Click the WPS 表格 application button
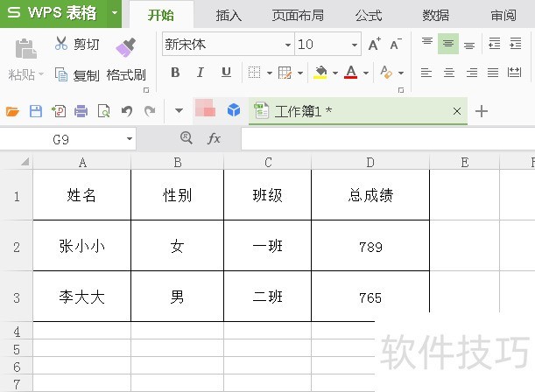The height and width of the screenshot is (392, 535). tap(53, 13)
